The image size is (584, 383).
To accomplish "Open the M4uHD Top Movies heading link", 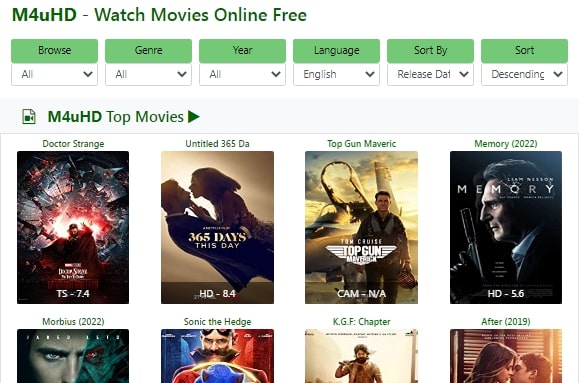I will coord(115,117).
